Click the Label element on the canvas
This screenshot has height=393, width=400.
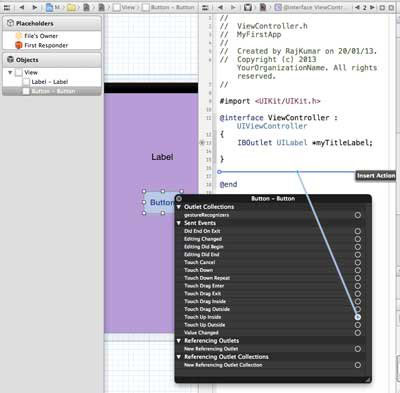point(162,157)
